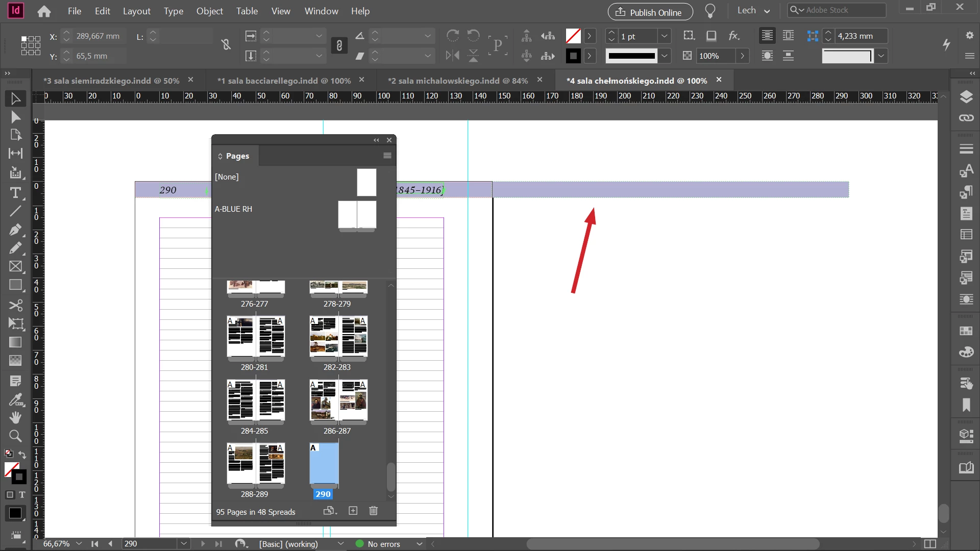Screen dimensions: 980x551
Task: Open the Layout menu
Action: click(x=136, y=11)
